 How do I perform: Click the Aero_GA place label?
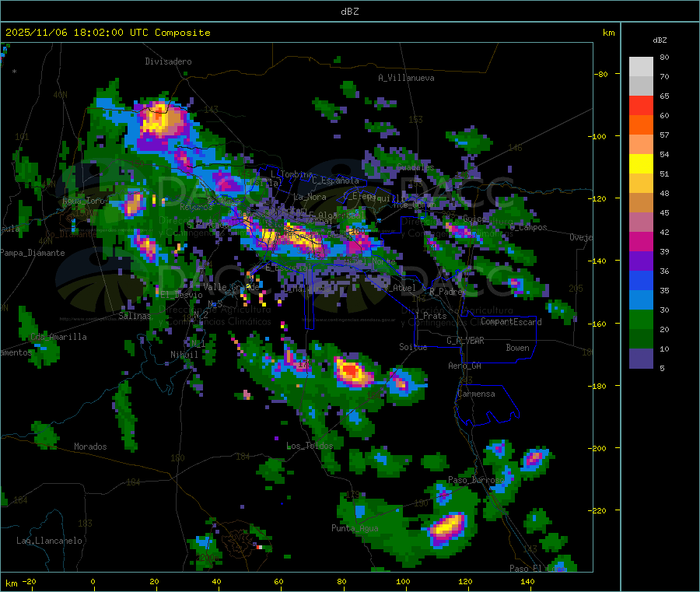coord(465,366)
